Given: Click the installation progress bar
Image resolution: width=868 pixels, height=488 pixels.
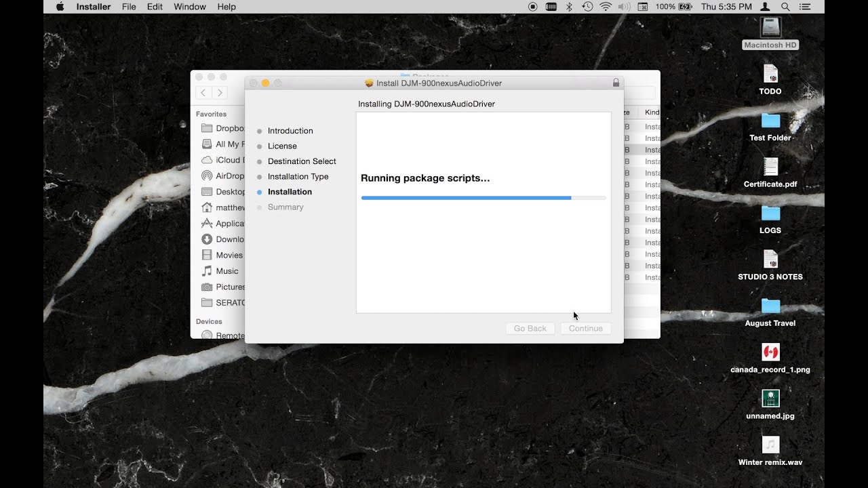Looking at the screenshot, I should pyautogui.click(x=484, y=198).
